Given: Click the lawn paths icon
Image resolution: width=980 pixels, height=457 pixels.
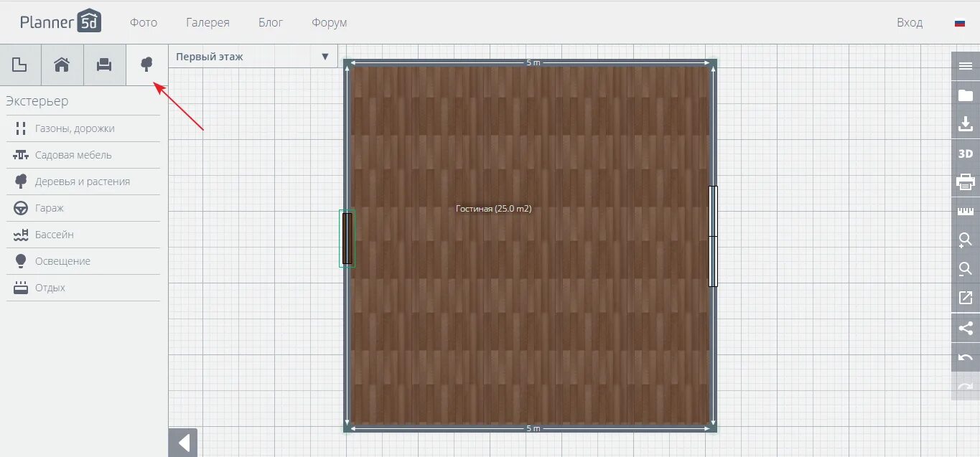Looking at the screenshot, I should tap(21, 128).
